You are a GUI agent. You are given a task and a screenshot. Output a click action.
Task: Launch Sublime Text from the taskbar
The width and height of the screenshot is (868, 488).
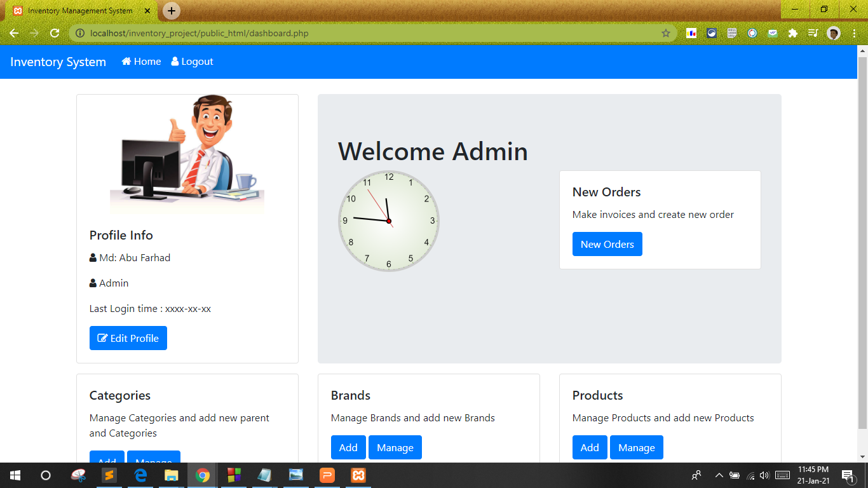108,475
